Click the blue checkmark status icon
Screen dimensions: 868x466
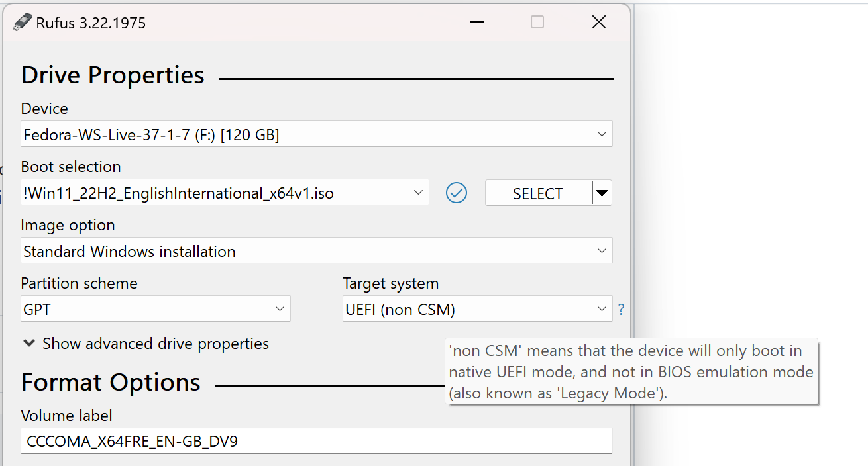coord(457,193)
